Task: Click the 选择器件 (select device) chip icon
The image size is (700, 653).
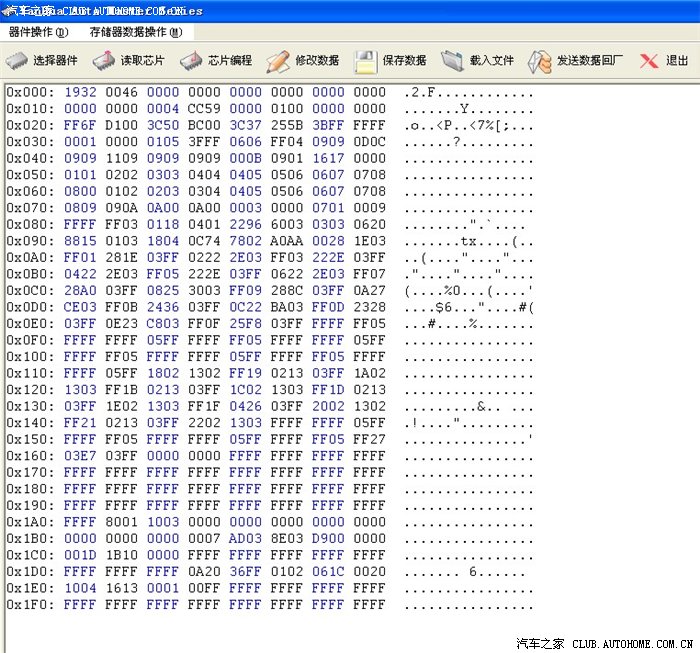Action: [x=17, y=61]
